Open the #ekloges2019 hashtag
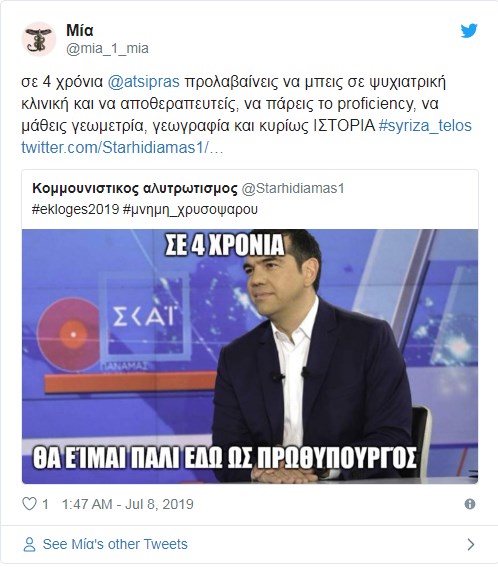 tap(76, 209)
